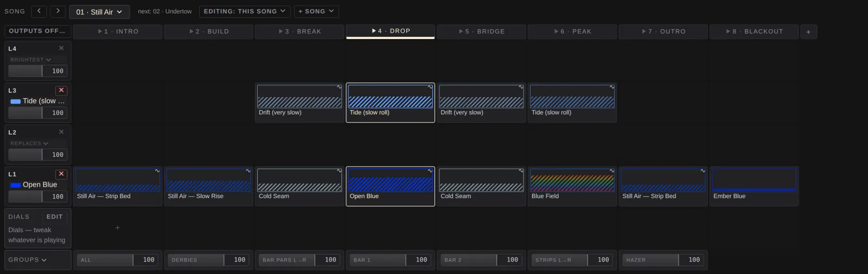Screen dimensions: 868x274
Task: Click the 'next: 02 · Undertow' label
Action: tap(164, 11)
